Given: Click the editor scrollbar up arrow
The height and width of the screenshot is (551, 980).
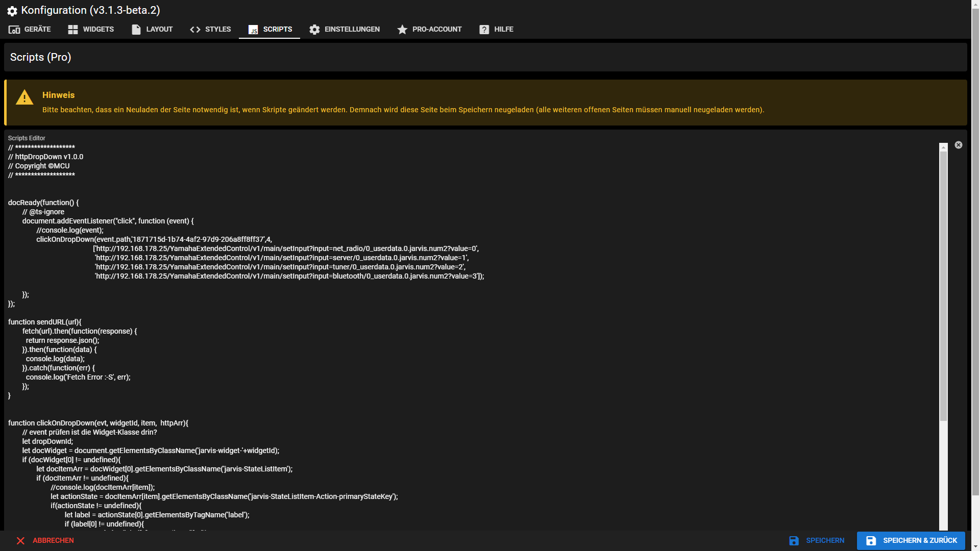Looking at the screenshot, I should coord(944,147).
